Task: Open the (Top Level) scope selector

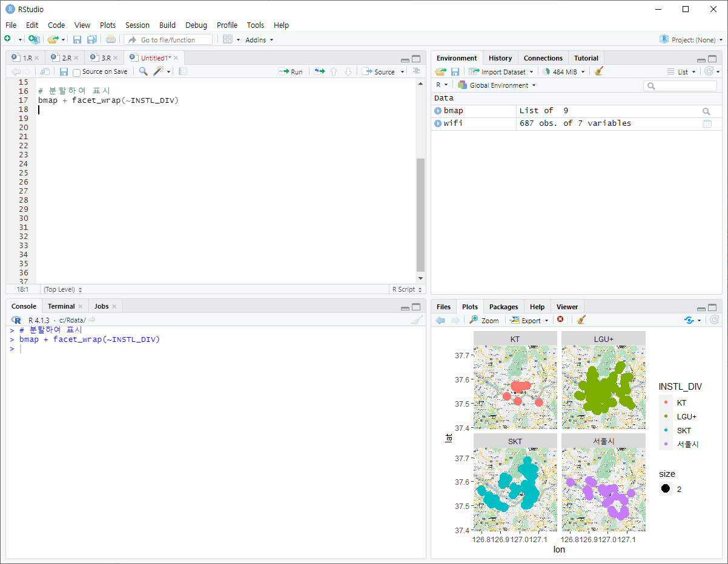Action: [63, 290]
